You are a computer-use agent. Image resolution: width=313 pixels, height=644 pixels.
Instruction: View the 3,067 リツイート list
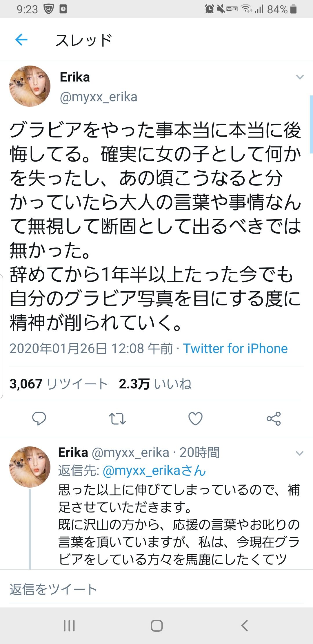coord(59,384)
